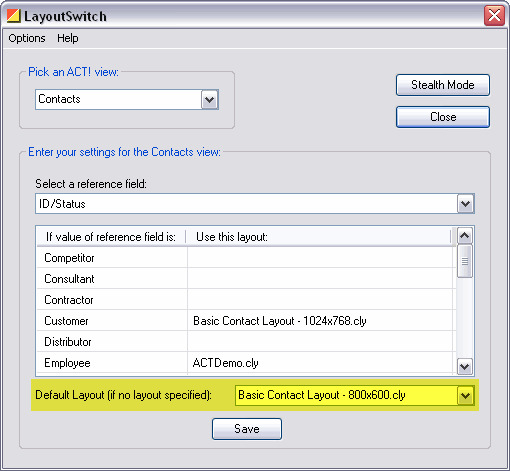Select the Customer row
The image size is (510, 471).
pos(245,321)
